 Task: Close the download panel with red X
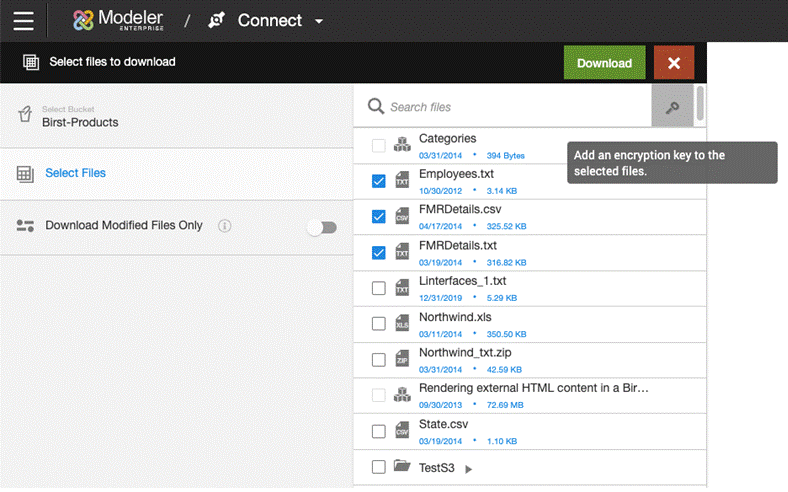pyautogui.click(x=673, y=63)
